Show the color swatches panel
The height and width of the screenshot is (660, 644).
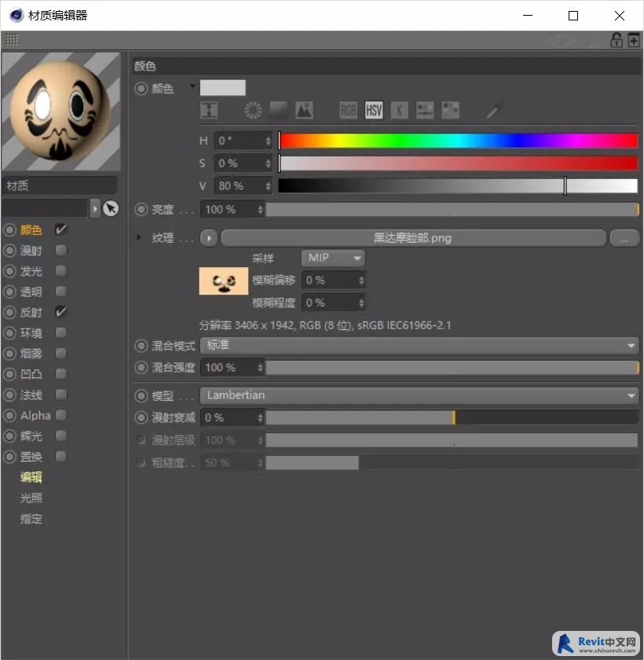click(451, 111)
